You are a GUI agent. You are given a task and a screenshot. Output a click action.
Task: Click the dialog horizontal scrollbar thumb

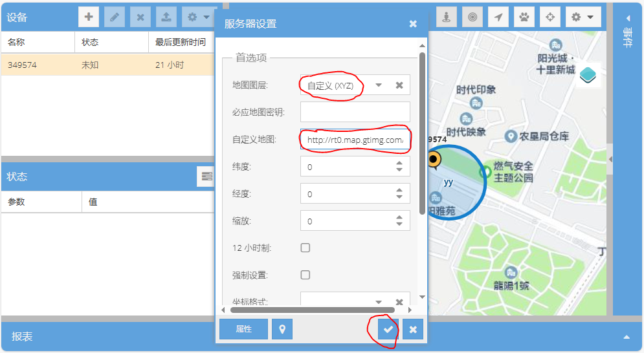tap(313, 310)
